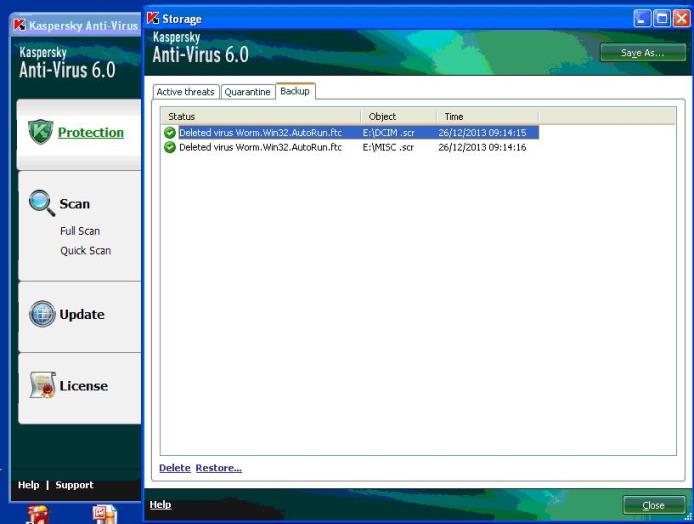
Task: Click green check icon of DCIM row
Action: tap(170, 132)
